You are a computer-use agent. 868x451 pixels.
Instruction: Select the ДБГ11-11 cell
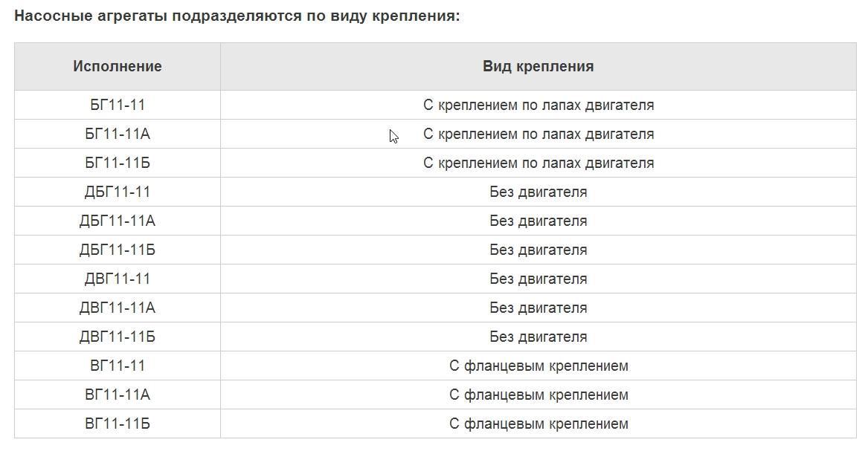point(118,192)
